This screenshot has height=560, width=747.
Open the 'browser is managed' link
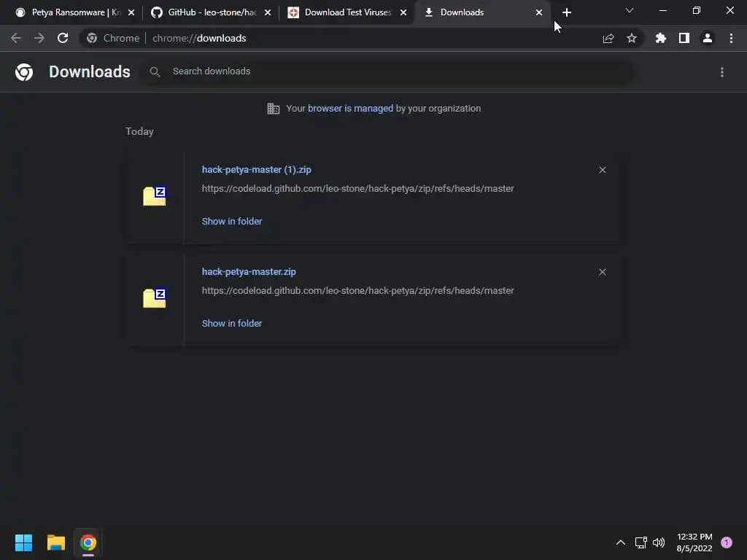click(x=351, y=108)
